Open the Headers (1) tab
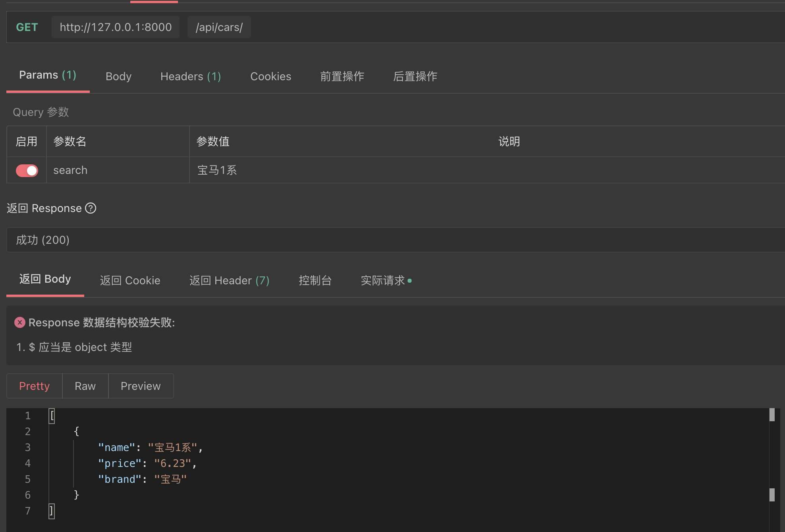Image resolution: width=785 pixels, height=532 pixels. [190, 76]
